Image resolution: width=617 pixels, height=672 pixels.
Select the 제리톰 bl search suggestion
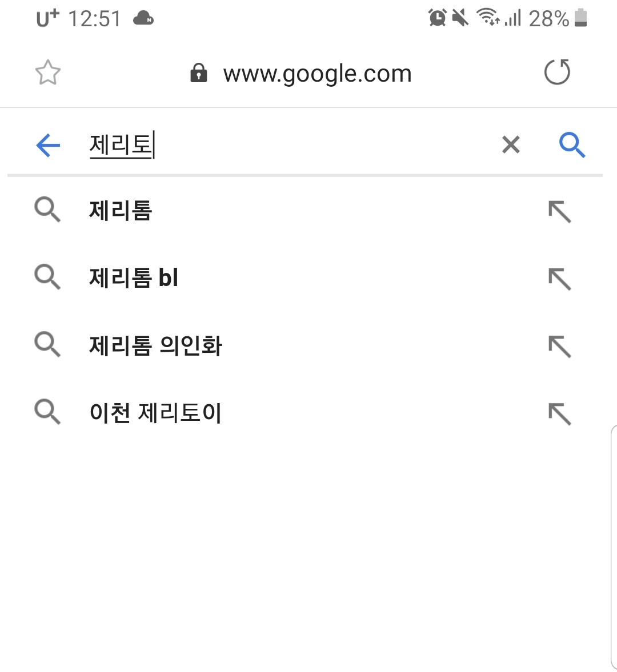click(x=134, y=278)
